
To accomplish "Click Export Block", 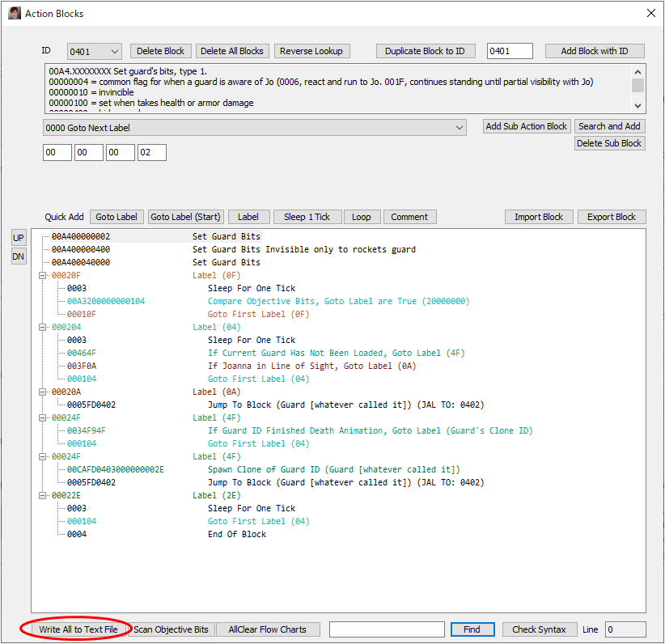I will pos(611,217).
